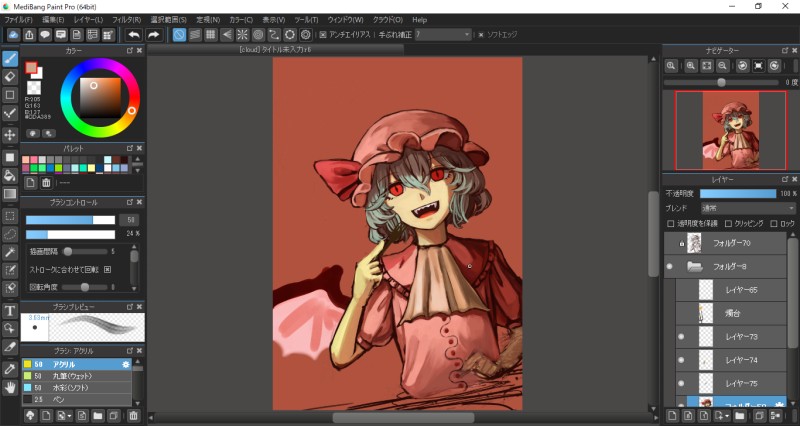Undock the ナビゲーター panel
The image size is (800, 426).
click(x=785, y=51)
